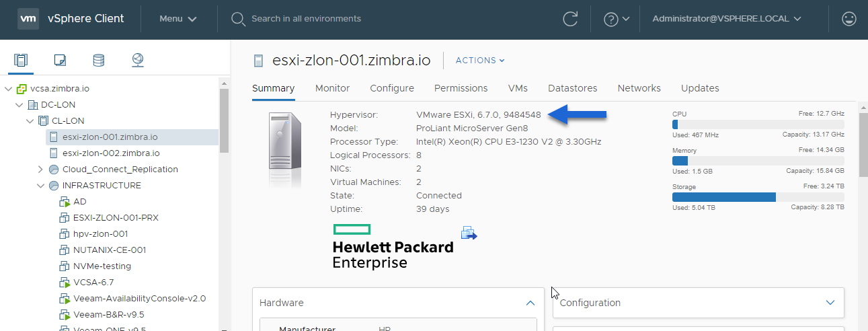
Task: Click the Memory usage bar
Action: pos(758,161)
